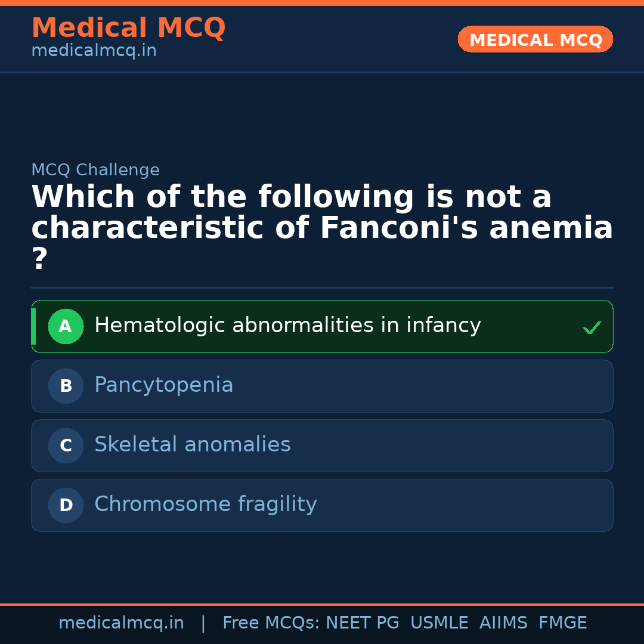Click the circular D badge

66,505
